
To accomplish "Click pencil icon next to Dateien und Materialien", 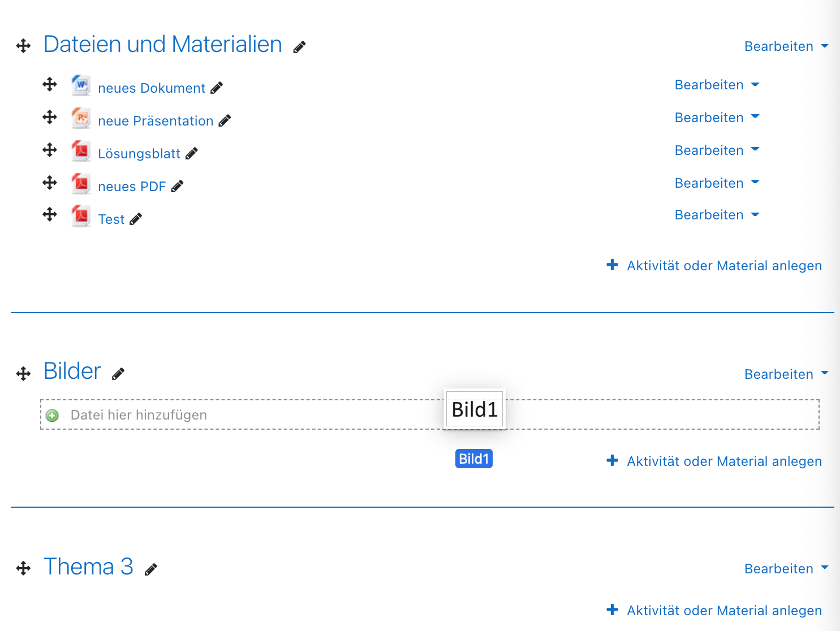I will pyautogui.click(x=299, y=47).
